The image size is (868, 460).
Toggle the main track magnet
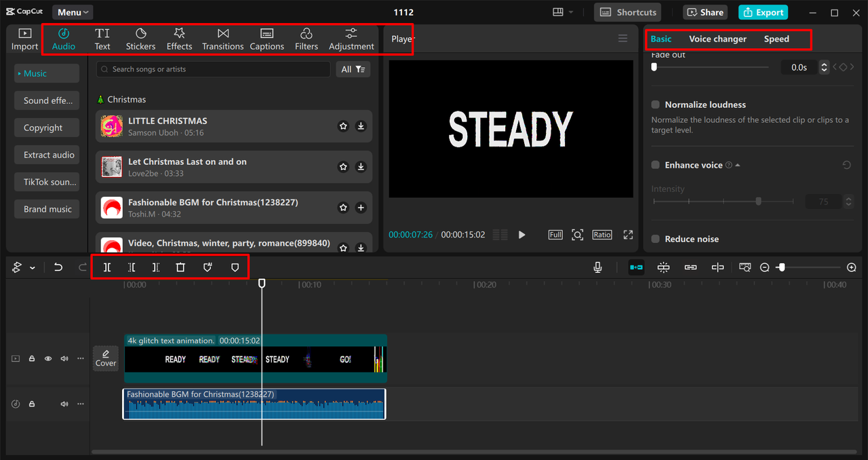(x=636, y=267)
